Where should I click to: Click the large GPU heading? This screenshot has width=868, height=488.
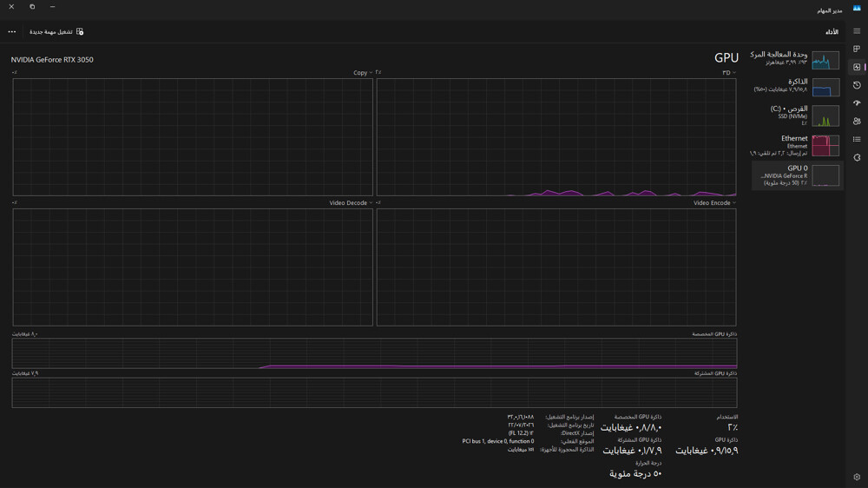(x=727, y=57)
